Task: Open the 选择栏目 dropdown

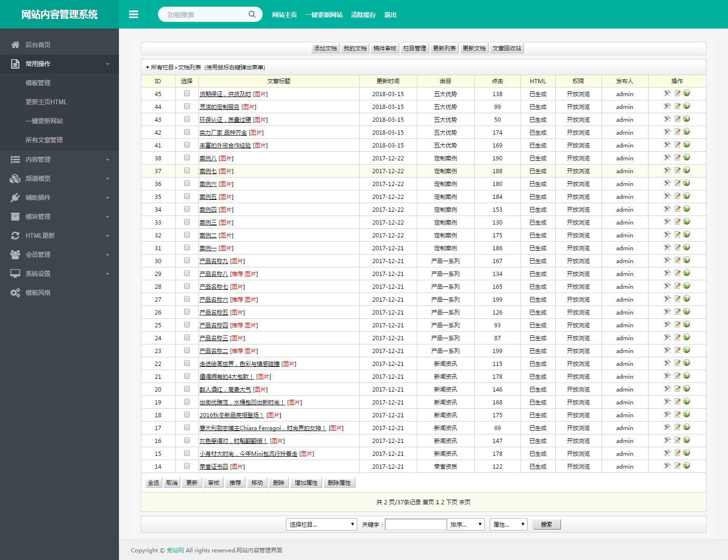Action: [321, 524]
